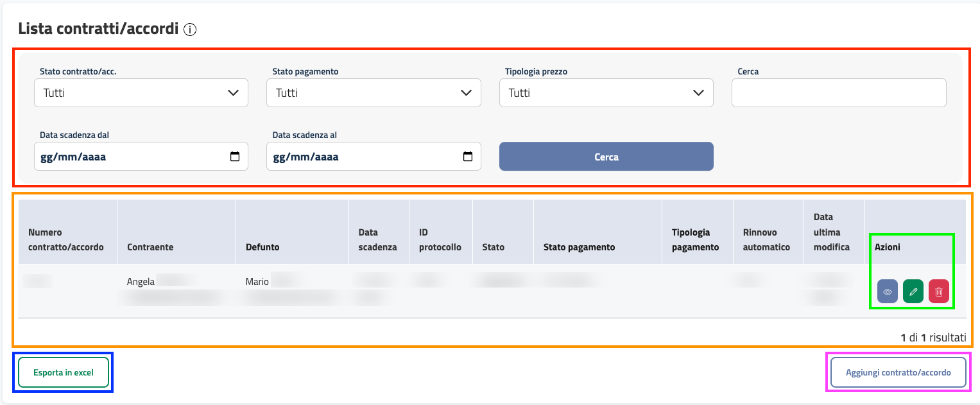Delete the contract with trash icon
980x405 pixels.
tap(939, 292)
